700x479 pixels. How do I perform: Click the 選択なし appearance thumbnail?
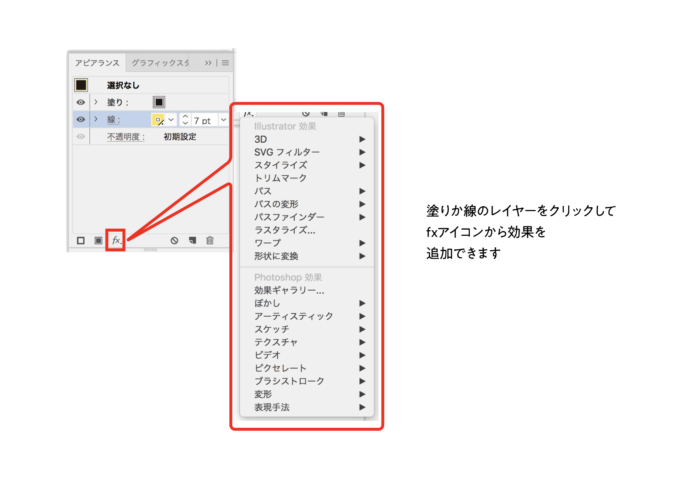pos(81,85)
